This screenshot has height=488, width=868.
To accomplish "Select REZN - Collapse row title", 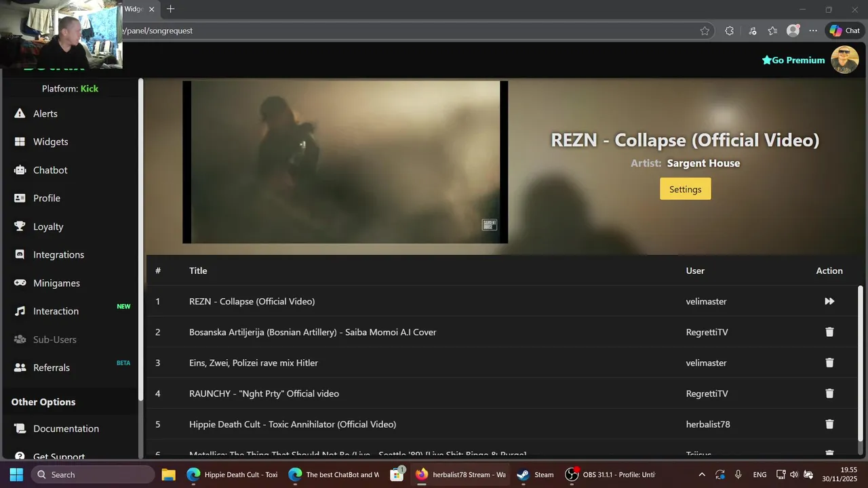I will coord(252,301).
